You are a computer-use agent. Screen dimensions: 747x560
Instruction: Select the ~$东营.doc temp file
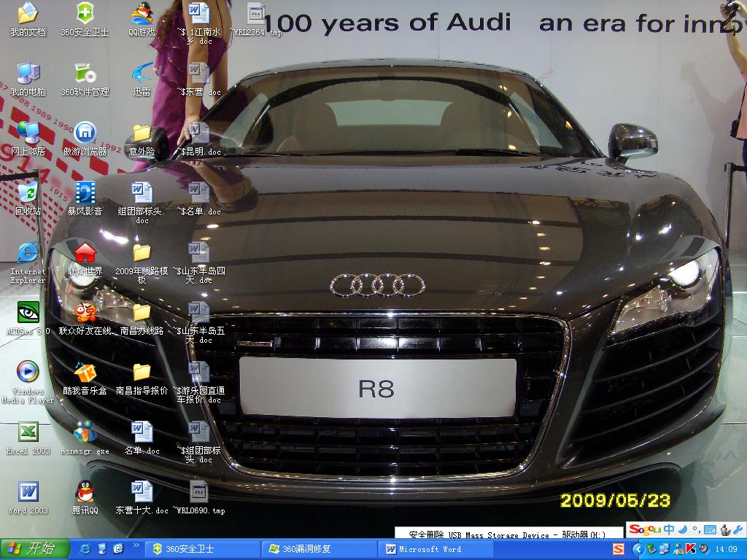[198, 79]
